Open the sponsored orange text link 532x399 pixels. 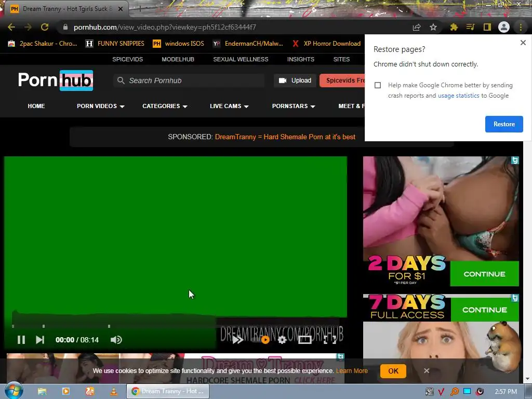tap(285, 137)
